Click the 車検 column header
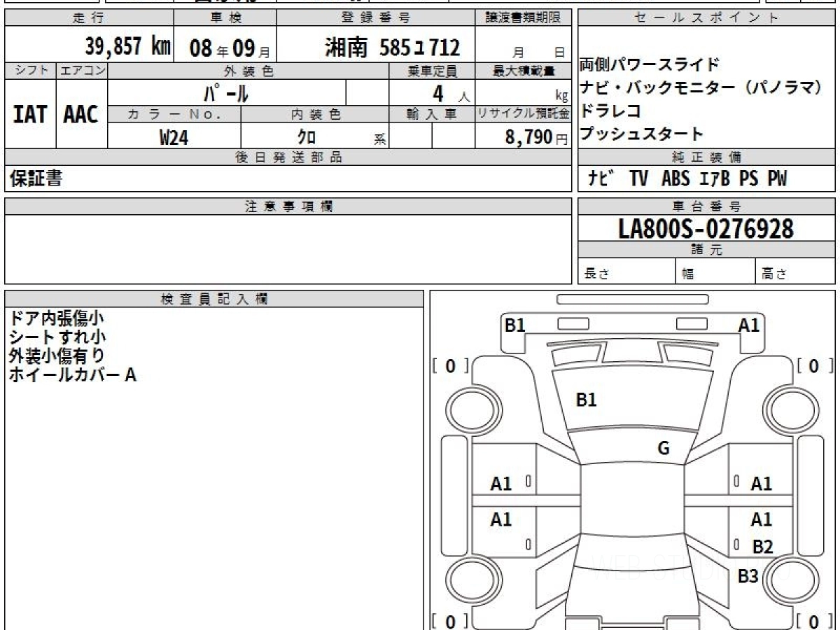The image size is (840, 630). point(225,18)
